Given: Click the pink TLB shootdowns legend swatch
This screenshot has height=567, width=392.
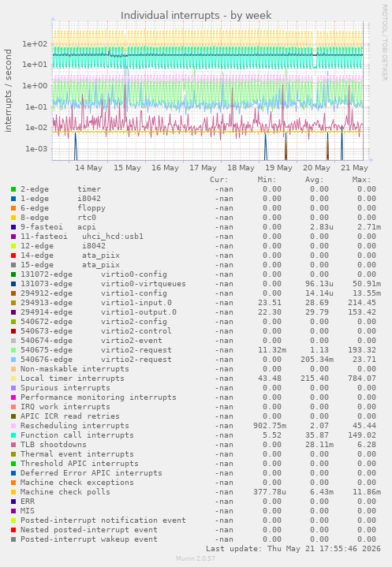Looking at the screenshot, I should [x=13, y=445].
